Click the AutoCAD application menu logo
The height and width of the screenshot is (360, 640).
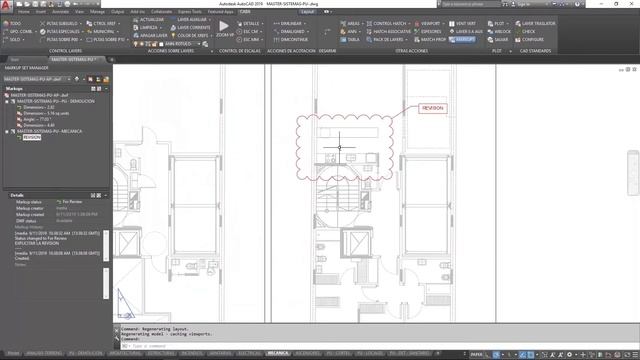(x=6, y=5)
